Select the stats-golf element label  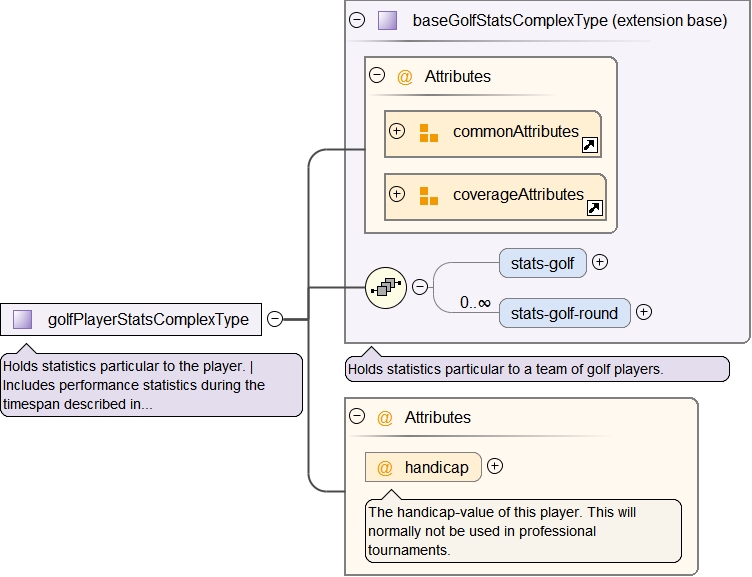542,264
